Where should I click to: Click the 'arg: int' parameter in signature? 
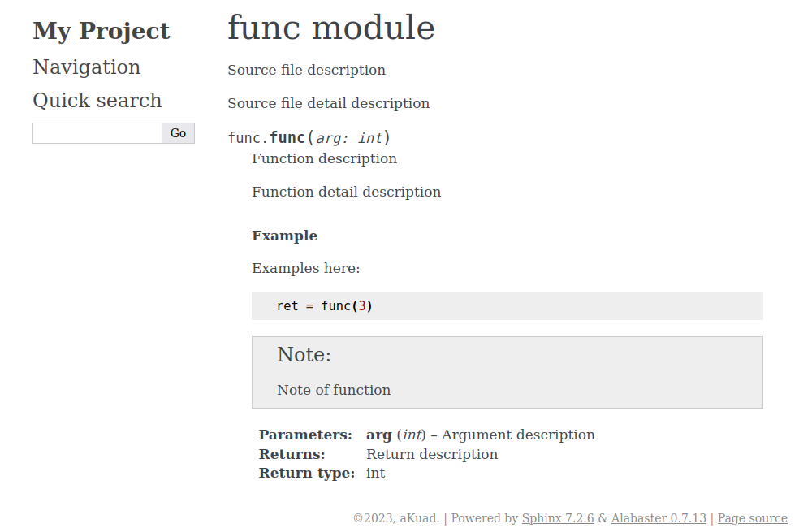click(348, 138)
